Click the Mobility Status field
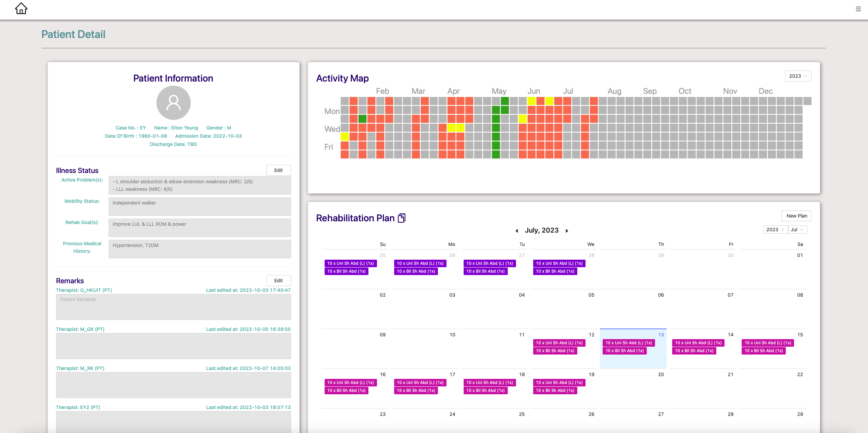Screen dimensions: 868x433 (x=200, y=207)
